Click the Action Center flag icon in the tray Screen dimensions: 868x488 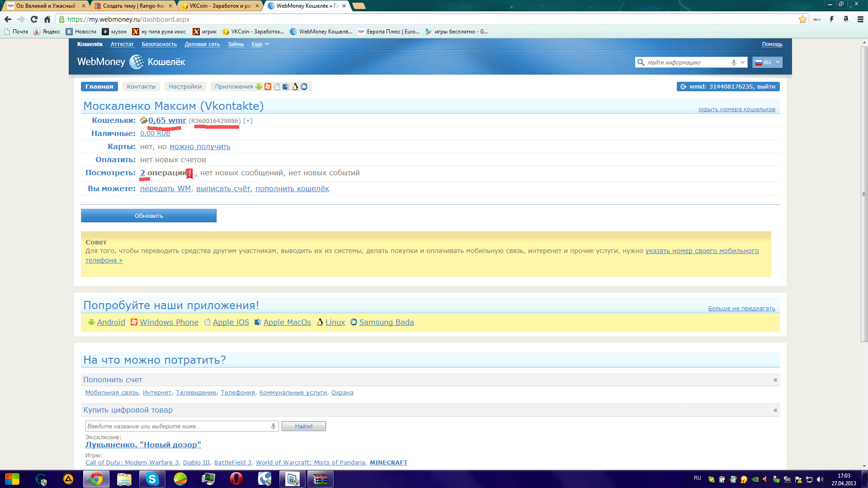click(798, 479)
